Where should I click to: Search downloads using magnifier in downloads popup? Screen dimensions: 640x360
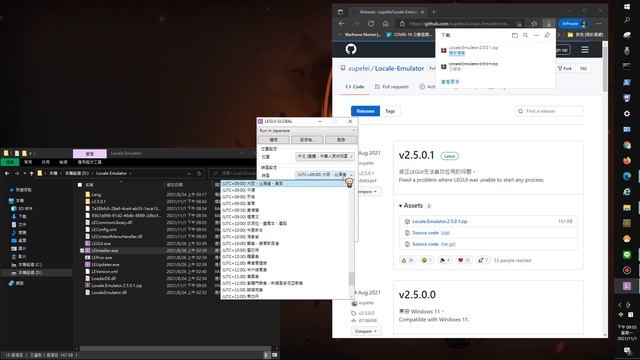(526, 36)
